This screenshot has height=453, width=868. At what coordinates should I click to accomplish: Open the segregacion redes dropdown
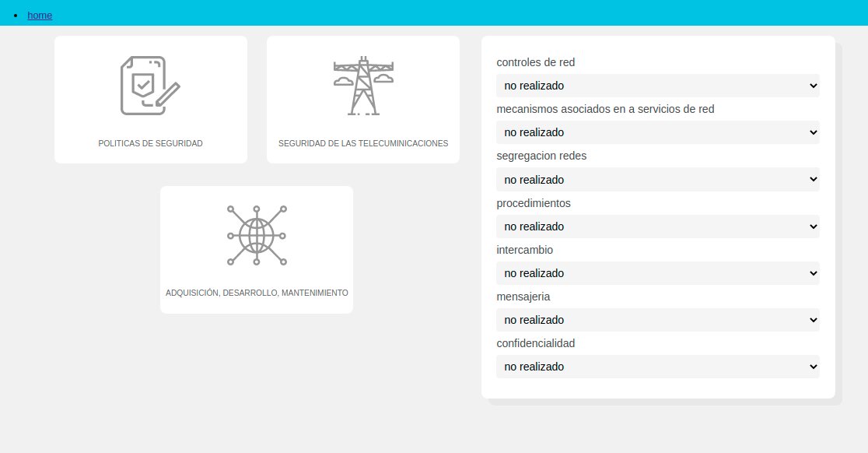click(657, 180)
